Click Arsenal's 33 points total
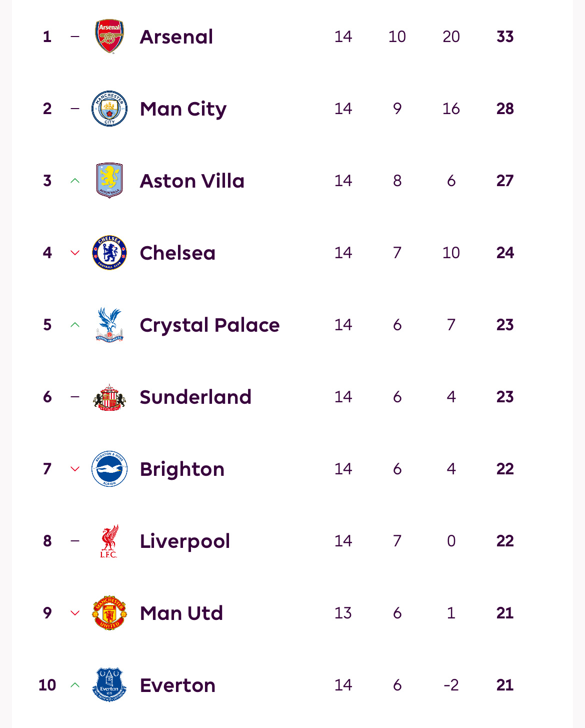585x728 pixels. (505, 37)
